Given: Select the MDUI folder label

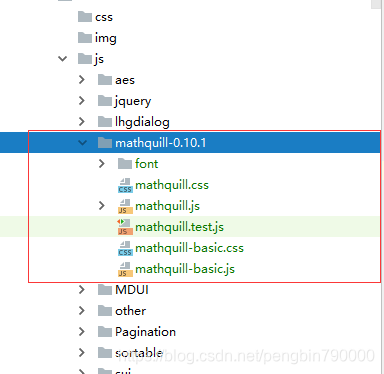Looking at the screenshot, I should pyautogui.click(x=132, y=290).
